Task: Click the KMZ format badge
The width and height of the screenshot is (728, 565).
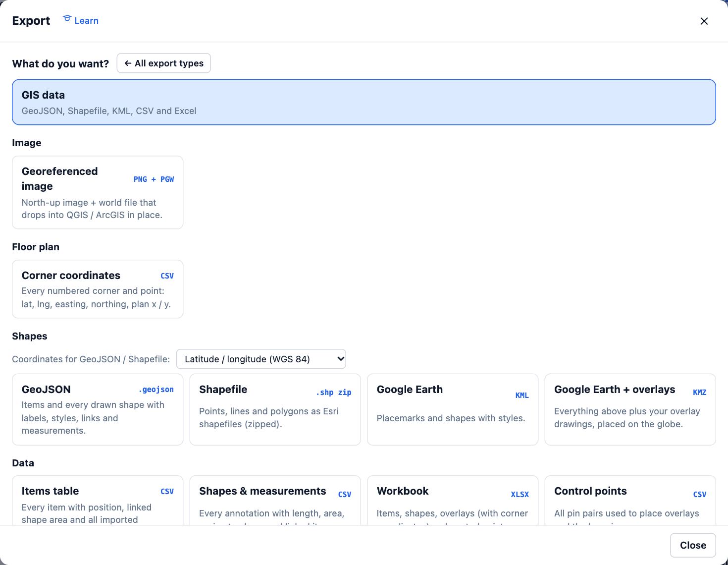Action: [699, 392]
